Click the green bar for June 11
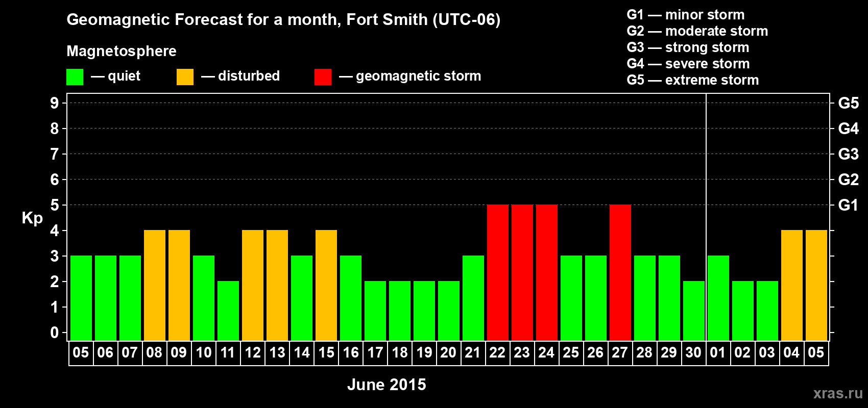Viewport: 868px width, 408px height. pos(228,311)
